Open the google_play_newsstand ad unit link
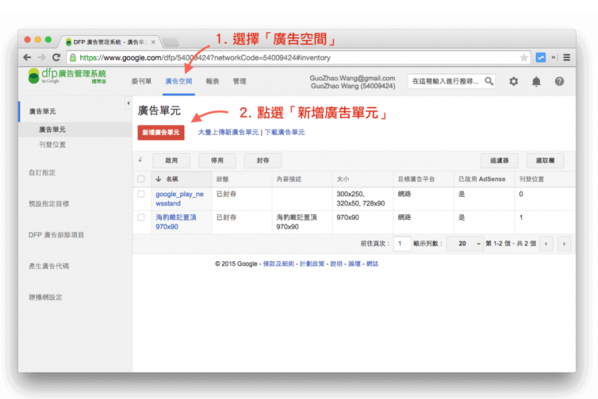Image resolution: width=598 pixels, height=399 pixels. coord(180,199)
